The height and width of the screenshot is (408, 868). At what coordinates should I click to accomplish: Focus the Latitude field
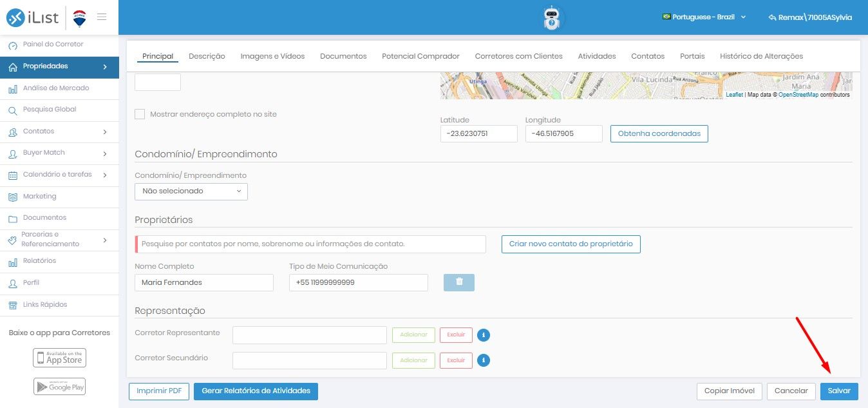[479, 133]
